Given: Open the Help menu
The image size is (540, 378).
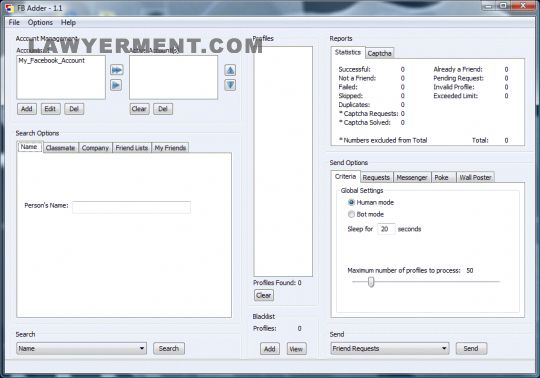Looking at the screenshot, I should click(x=68, y=22).
